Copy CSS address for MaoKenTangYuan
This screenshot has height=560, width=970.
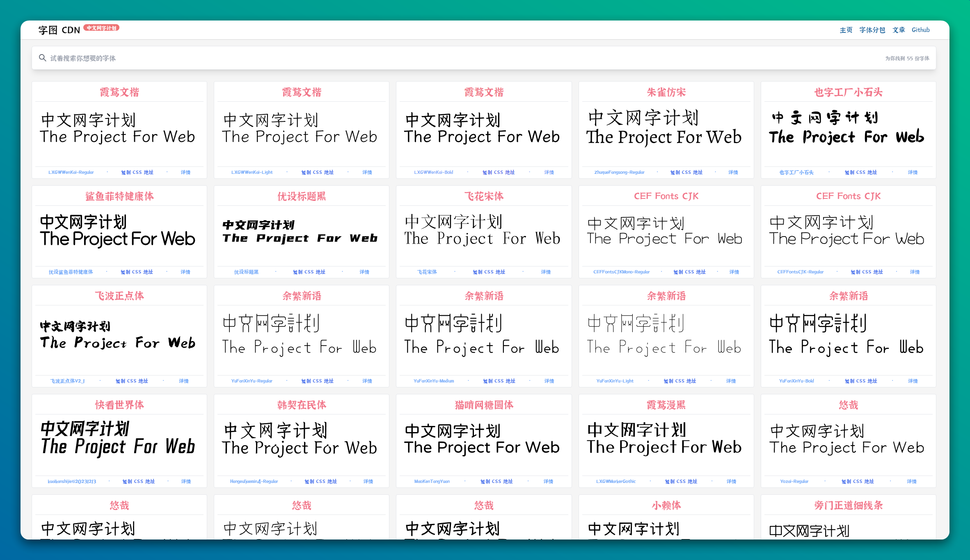point(496,481)
